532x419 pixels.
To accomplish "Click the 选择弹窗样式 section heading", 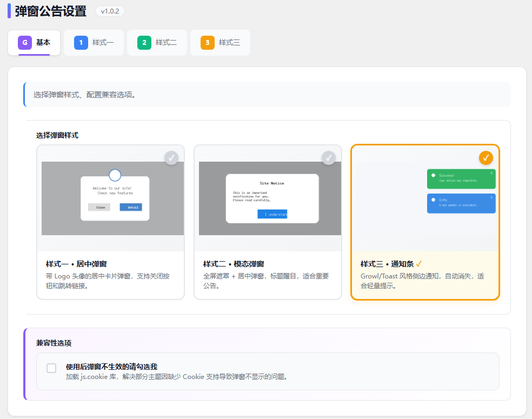I will [x=57, y=135].
